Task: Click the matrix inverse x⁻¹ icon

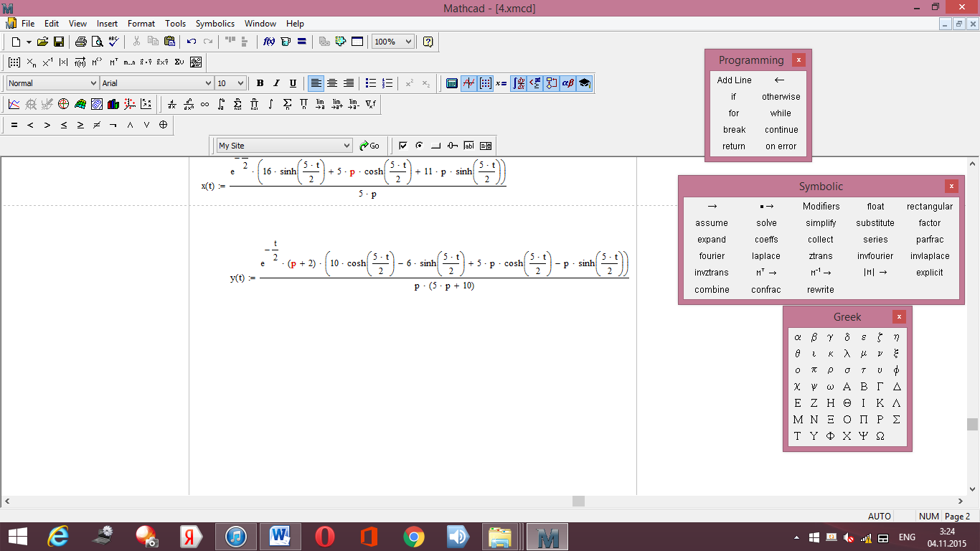Action: [47, 62]
